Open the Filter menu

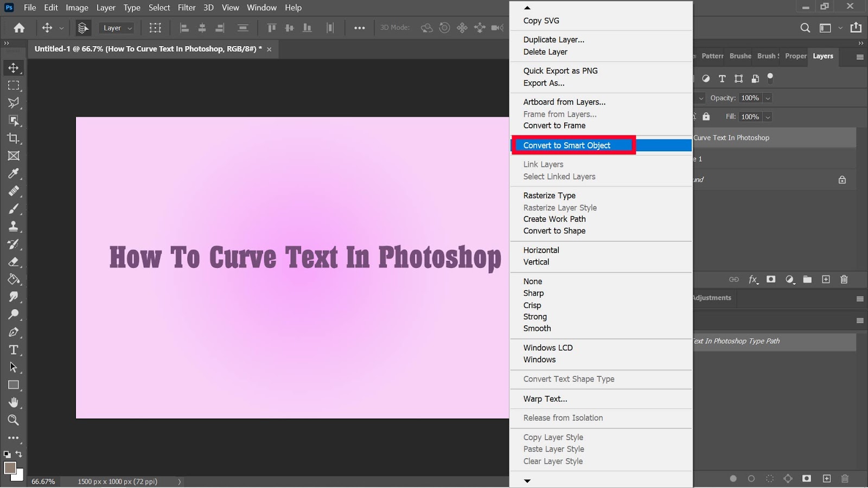187,8
